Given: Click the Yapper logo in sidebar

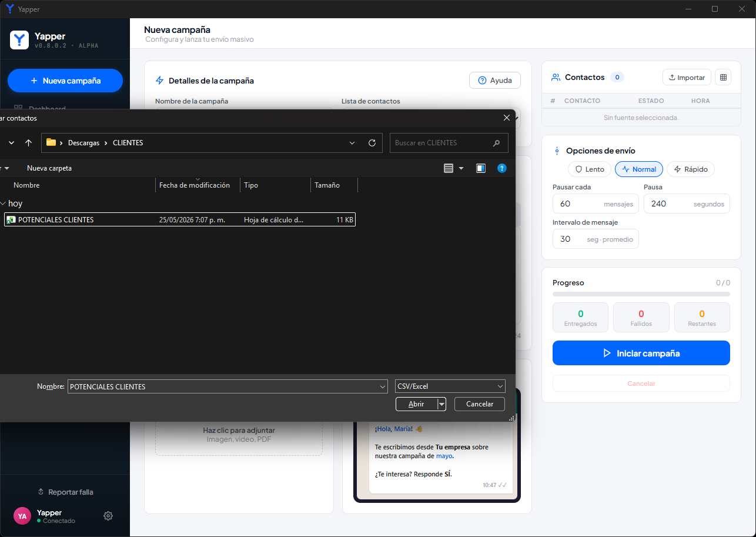Looking at the screenshot, I should click(19, 40).
